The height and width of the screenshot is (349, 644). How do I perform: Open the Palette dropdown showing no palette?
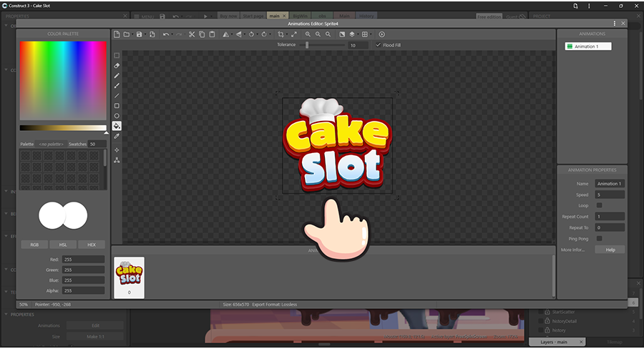51,144
